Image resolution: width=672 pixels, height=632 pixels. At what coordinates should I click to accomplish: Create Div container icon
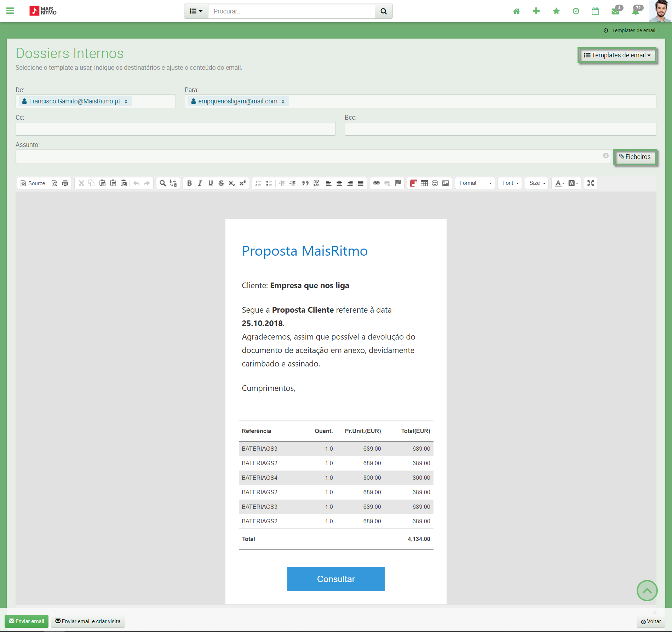(x=316, y=183)
